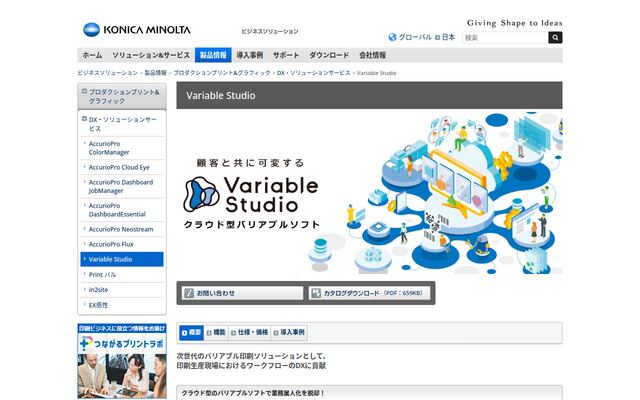
Task: Click プロダクションプリント&グラフィック breadcrumb
Action: coord(222,73)
